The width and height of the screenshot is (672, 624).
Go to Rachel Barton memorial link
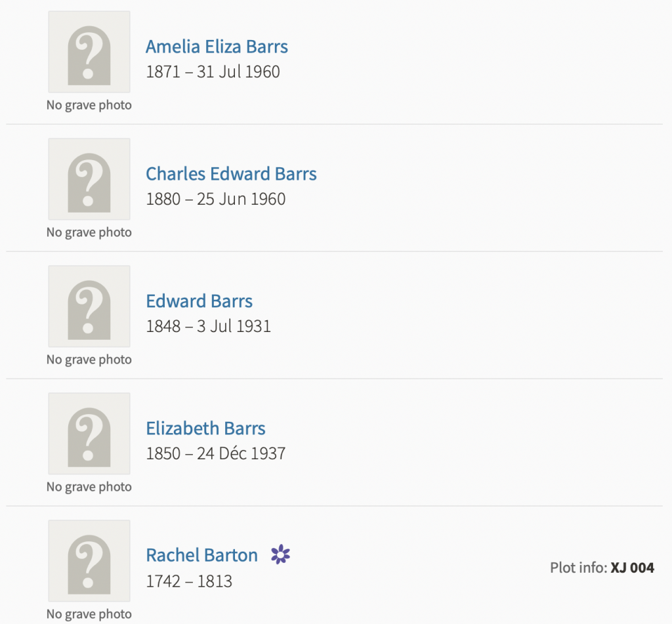(x=201, y=555)
